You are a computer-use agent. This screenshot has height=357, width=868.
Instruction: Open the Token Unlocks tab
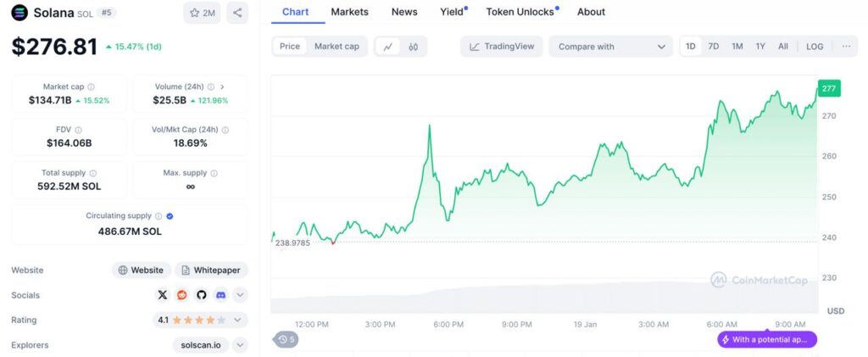pos(520,12)
